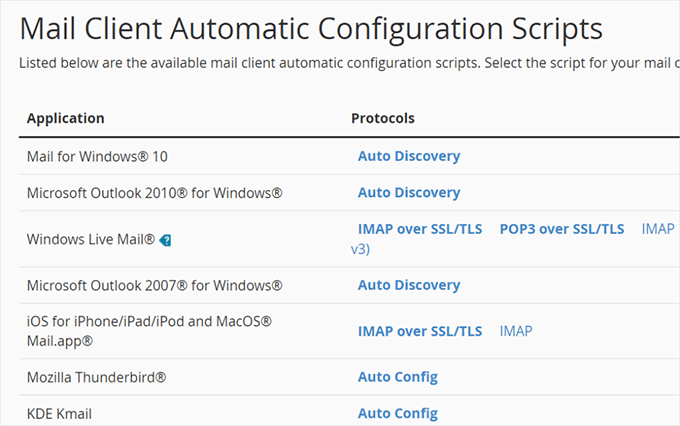680x426 pixels.
Task: Open Auto Discovery for Microsoft Outlook 2010
Action: point(409,192)
